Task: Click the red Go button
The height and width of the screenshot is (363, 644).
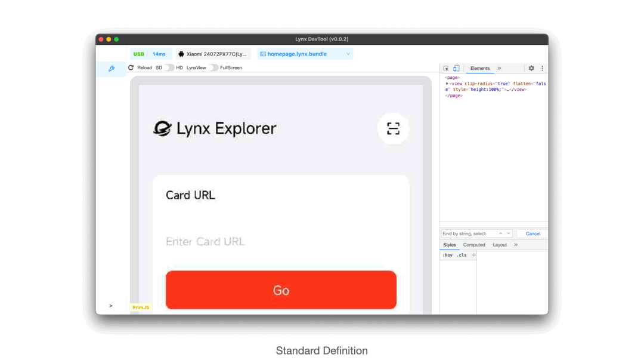Action: point(281,290)
